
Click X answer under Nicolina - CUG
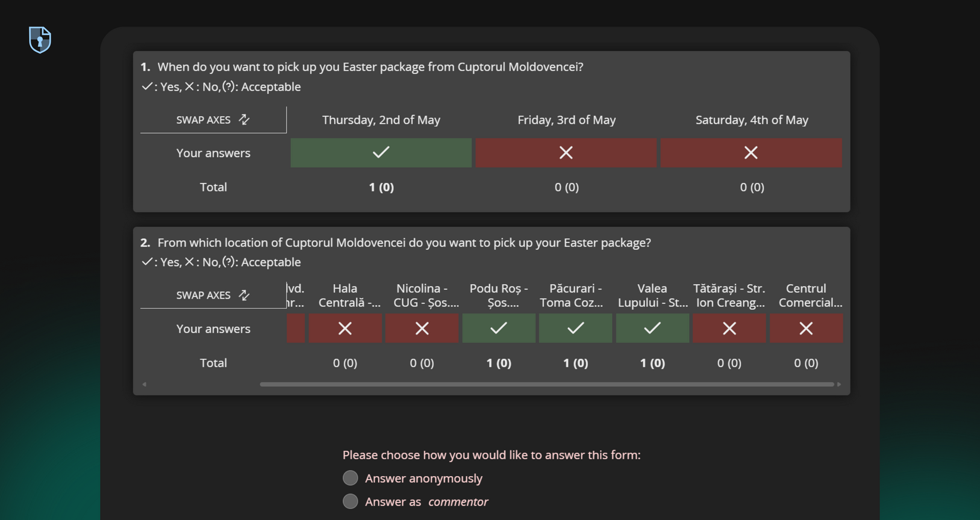click(422, 329)
